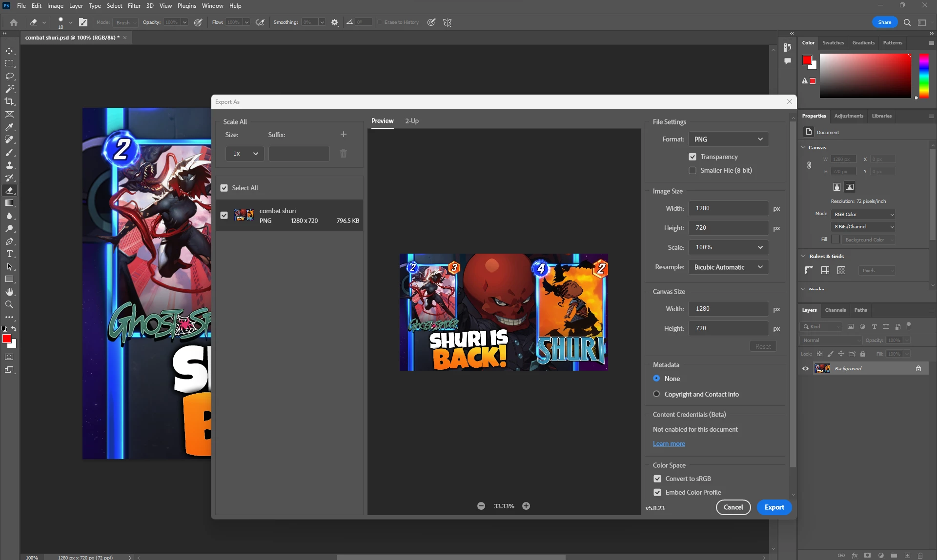Select the Horizontal Type tool
This screenshot has height=560, width=937.
pyautogui.click(x=9, y=254)
